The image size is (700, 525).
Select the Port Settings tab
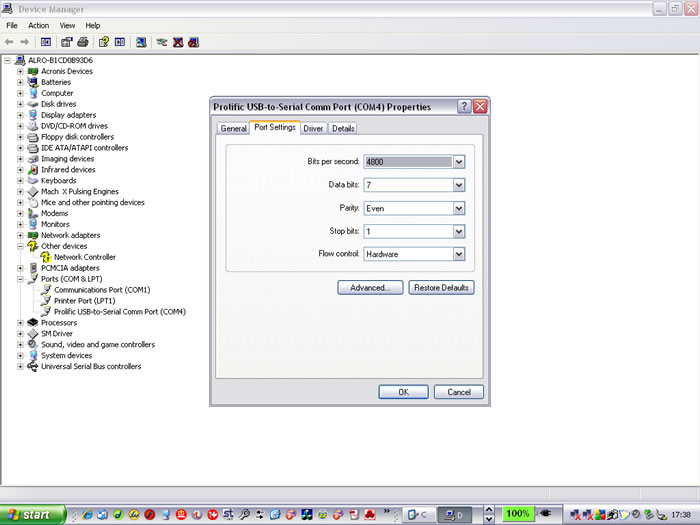275,127
